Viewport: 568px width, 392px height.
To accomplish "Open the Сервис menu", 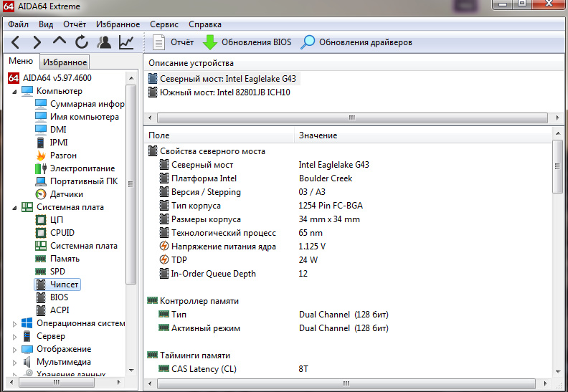I will click(x=164, y=24).
